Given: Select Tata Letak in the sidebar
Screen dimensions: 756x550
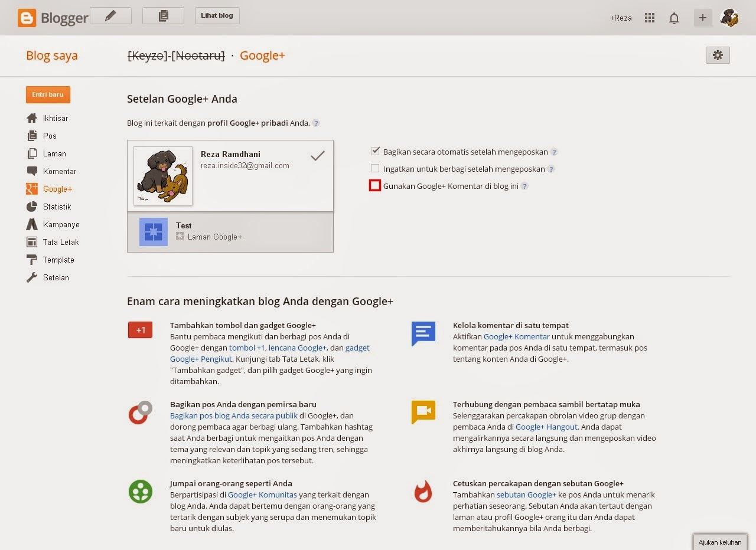Looking at the screenshot, I should pyautogui.click(x=61, y=242).
